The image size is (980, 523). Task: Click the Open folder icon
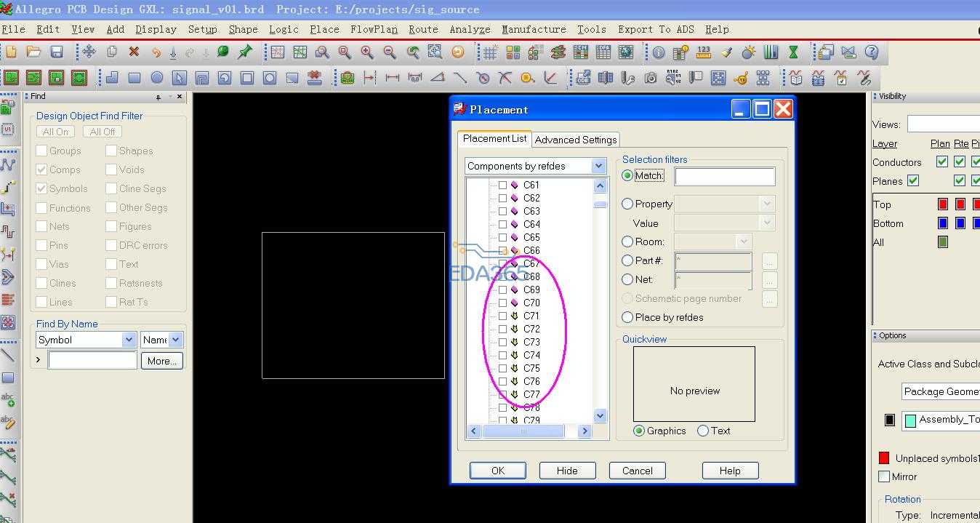(33, 52)
